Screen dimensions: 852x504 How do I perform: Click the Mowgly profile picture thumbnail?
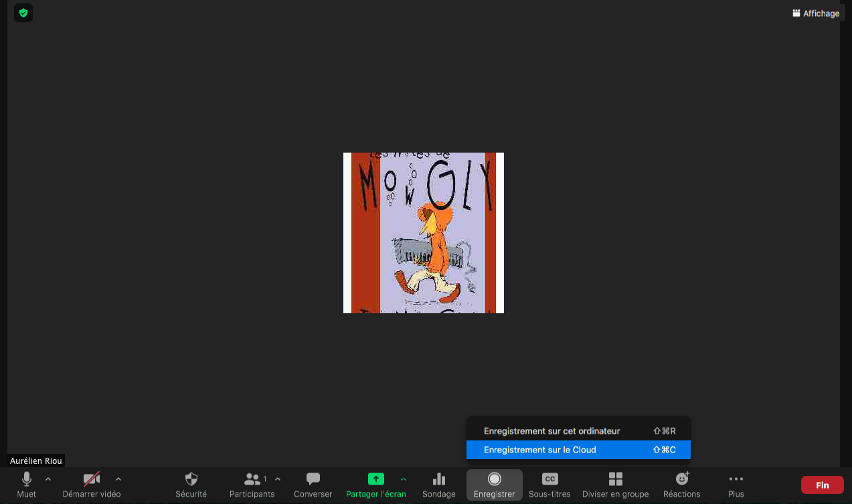423,233
